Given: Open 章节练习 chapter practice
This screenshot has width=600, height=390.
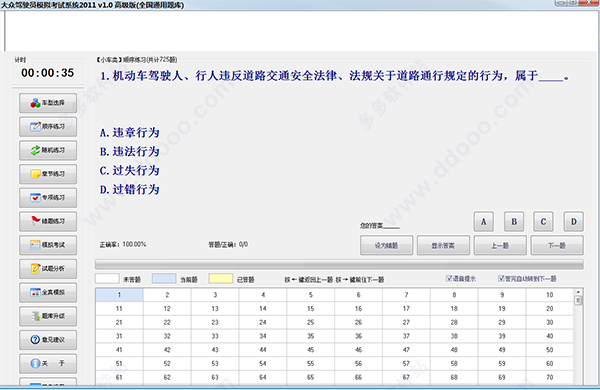Looking at the screenshot, I should tap(48, 174).
